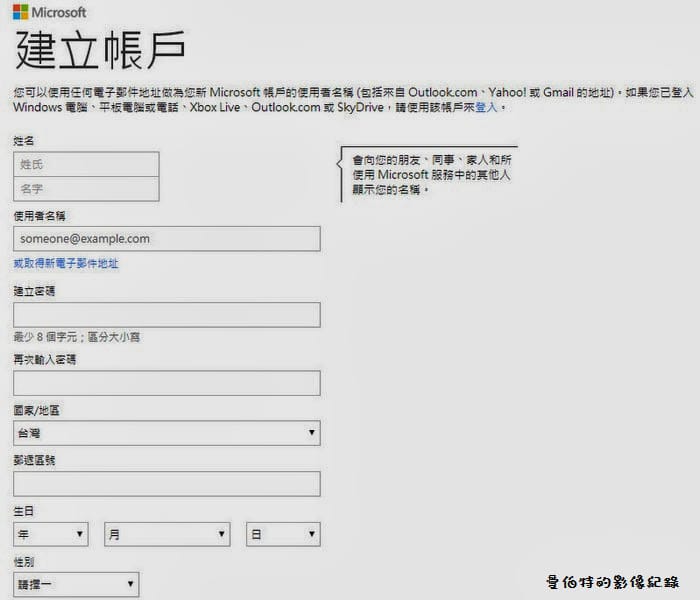Expand the 性別 請擇一 gender dropdown
This screenshot has height=600, width=700.
coord(76,584)
